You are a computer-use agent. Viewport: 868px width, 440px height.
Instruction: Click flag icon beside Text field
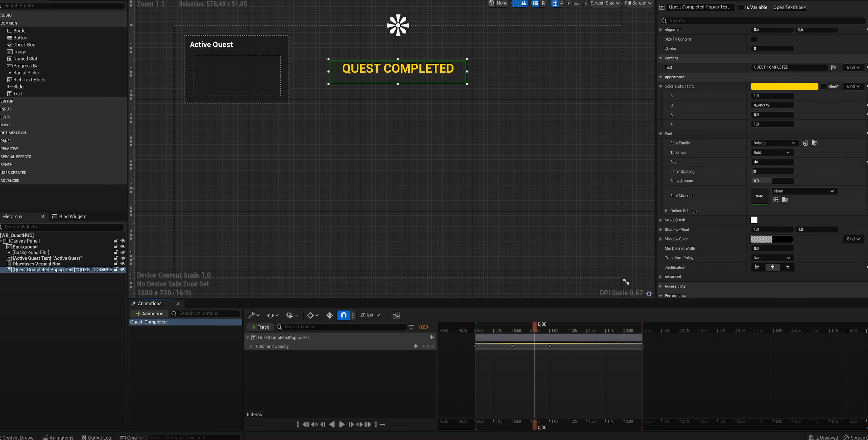tap(834, 68)
